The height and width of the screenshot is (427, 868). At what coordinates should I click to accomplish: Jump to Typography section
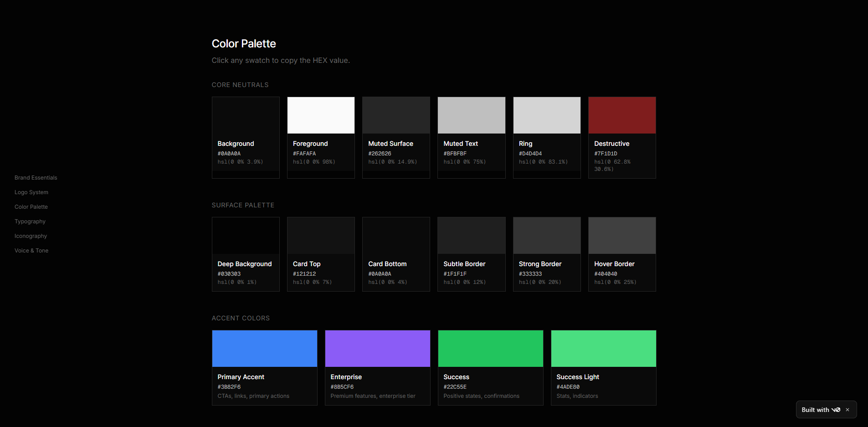point(30,221)
